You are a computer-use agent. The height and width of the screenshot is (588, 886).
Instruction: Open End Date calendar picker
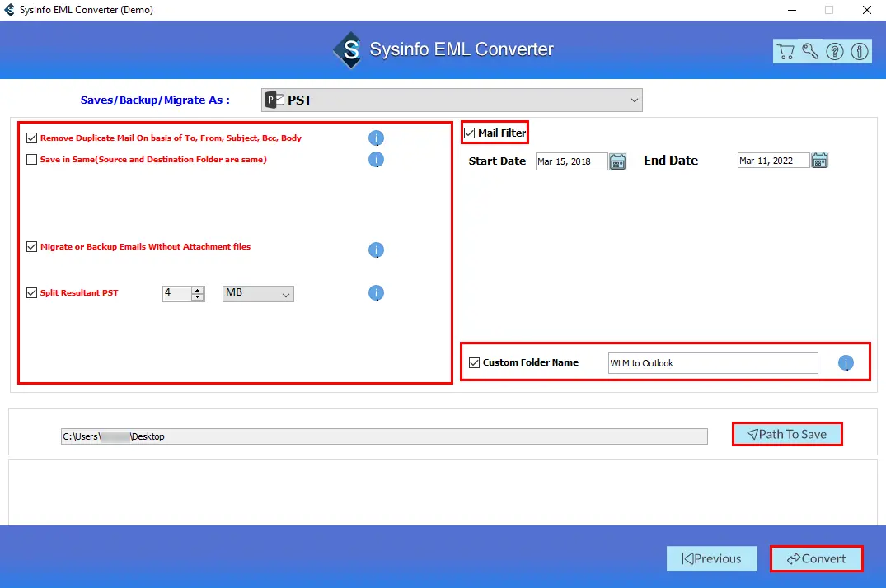click(x=819, y=161)
